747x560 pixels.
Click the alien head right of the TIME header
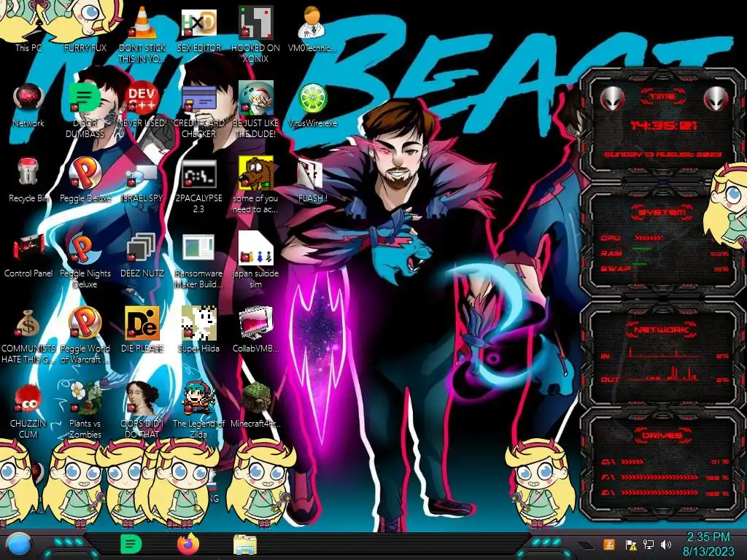click(716, 98)
